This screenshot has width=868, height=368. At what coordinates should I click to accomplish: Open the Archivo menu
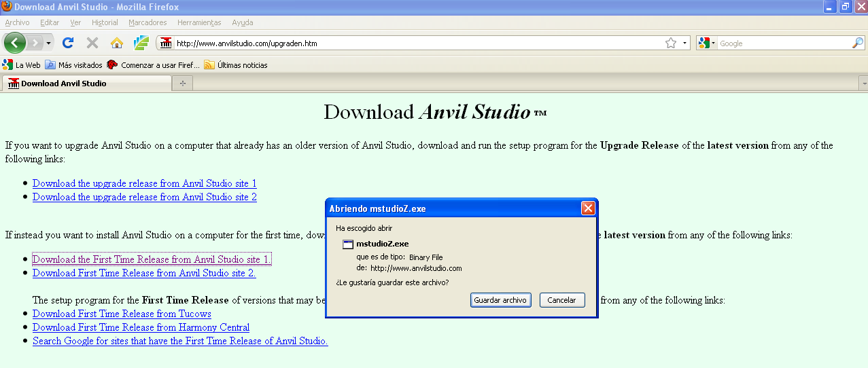tap(17, 22)
